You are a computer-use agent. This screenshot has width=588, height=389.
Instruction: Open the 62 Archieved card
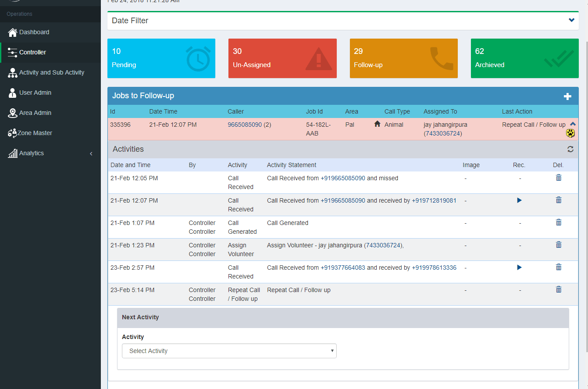point(525,58)
